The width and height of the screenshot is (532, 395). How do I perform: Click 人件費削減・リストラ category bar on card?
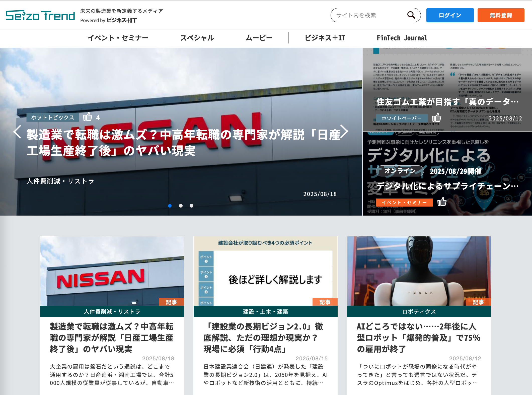coord(112,311)
